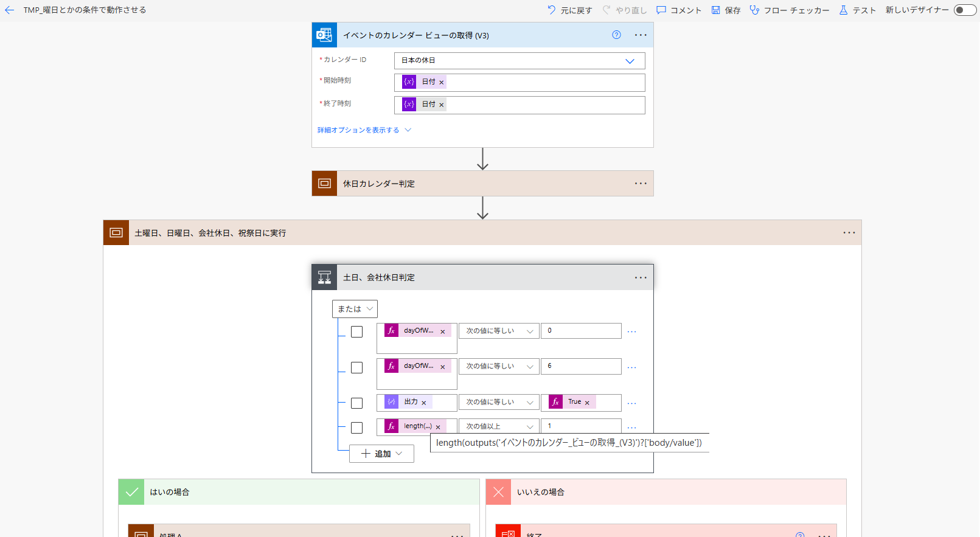Image resolution: width=980 pixels, height=537 pixels.
Task: Click the scope icon of 土曜日、日曜日 scope
Action: coord(116,233)
